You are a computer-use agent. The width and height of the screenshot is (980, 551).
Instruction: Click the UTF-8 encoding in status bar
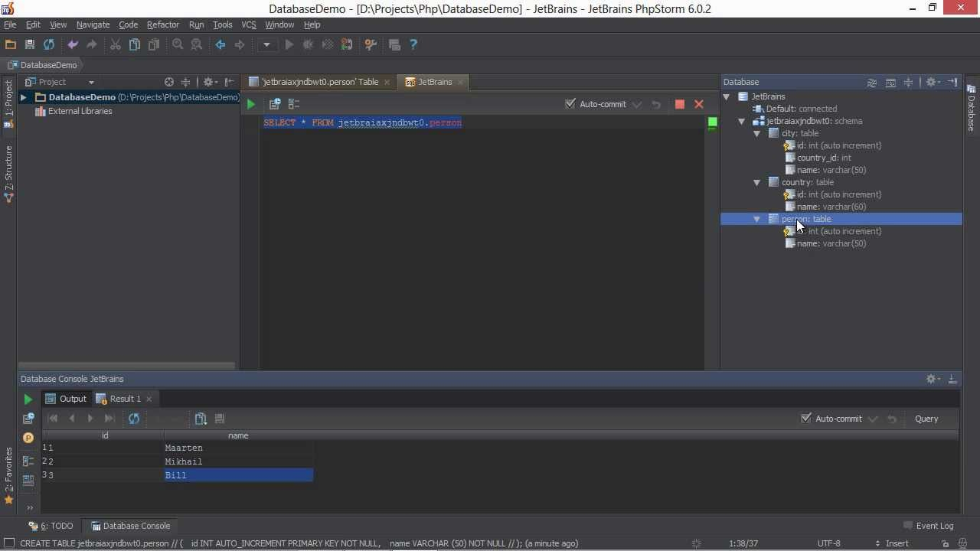tap(828, 543)
